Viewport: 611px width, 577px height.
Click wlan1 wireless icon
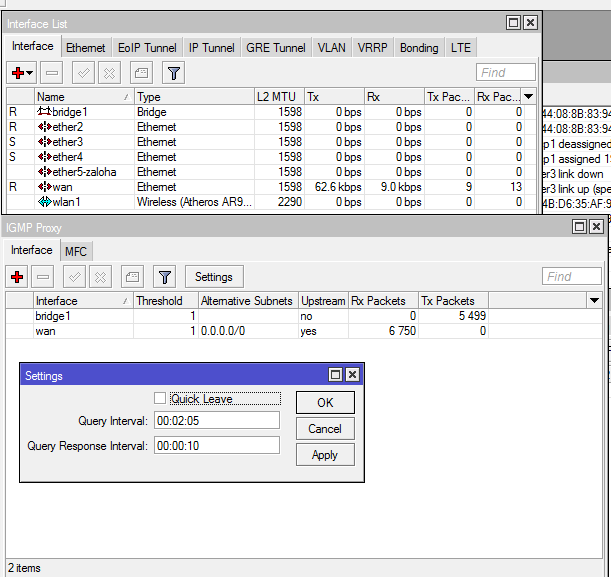point(44,202)
